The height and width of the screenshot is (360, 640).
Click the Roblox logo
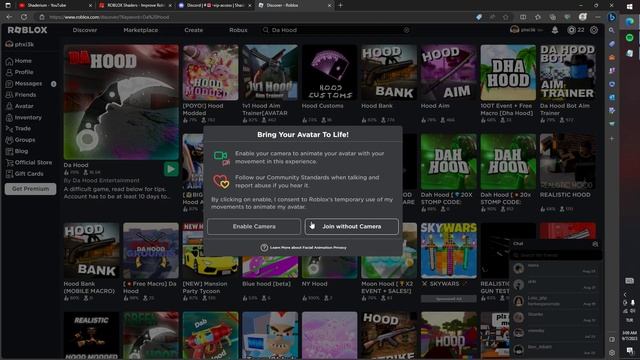click(27, 30)
